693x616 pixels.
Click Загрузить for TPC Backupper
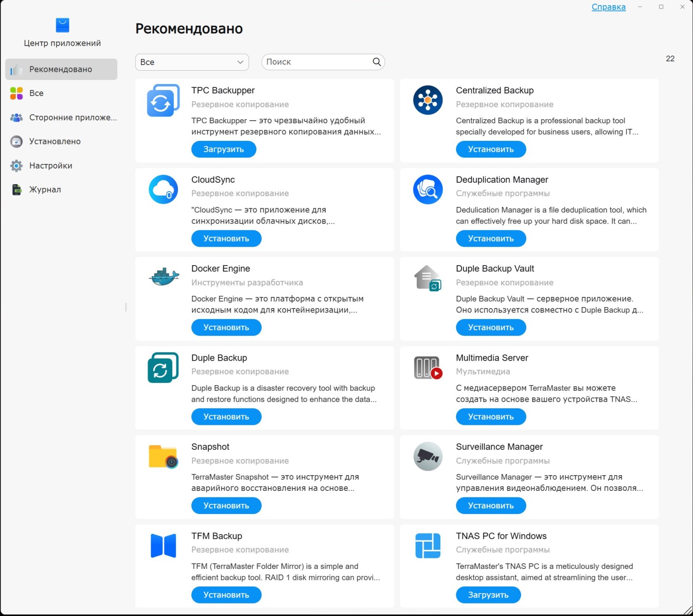tap(224, 149)
